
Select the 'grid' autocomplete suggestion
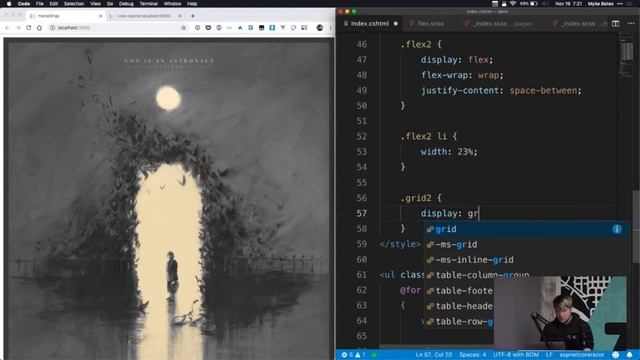pyautogui.click(x=527, y=229)
